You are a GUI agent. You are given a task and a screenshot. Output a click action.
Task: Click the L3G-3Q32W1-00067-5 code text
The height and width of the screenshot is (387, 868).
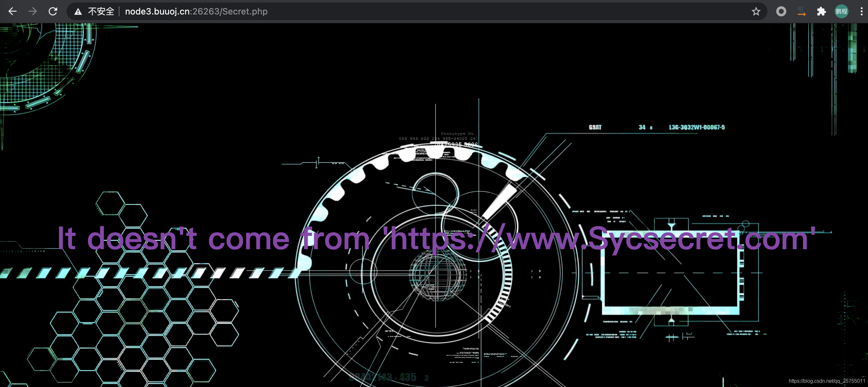697,127
